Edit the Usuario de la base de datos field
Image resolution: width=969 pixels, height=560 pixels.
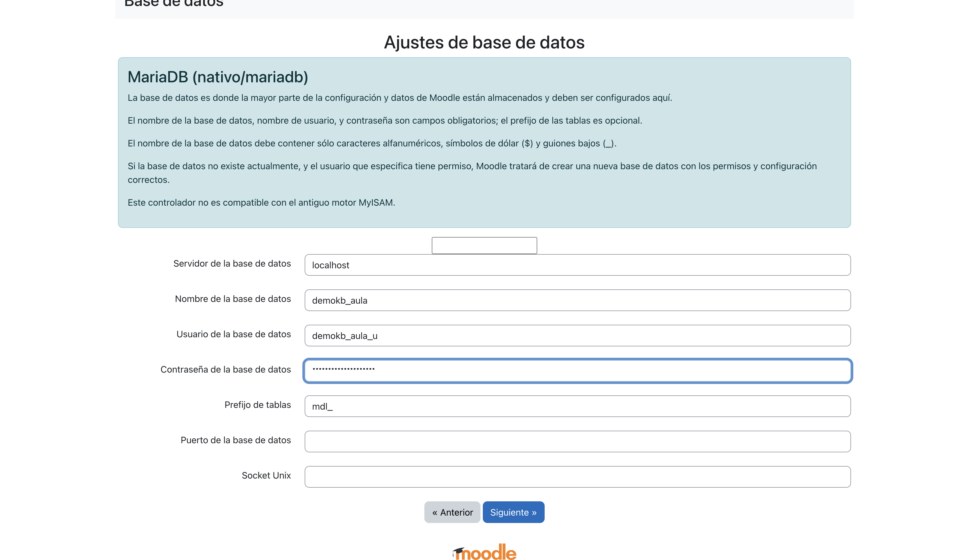tap(578, 336)
